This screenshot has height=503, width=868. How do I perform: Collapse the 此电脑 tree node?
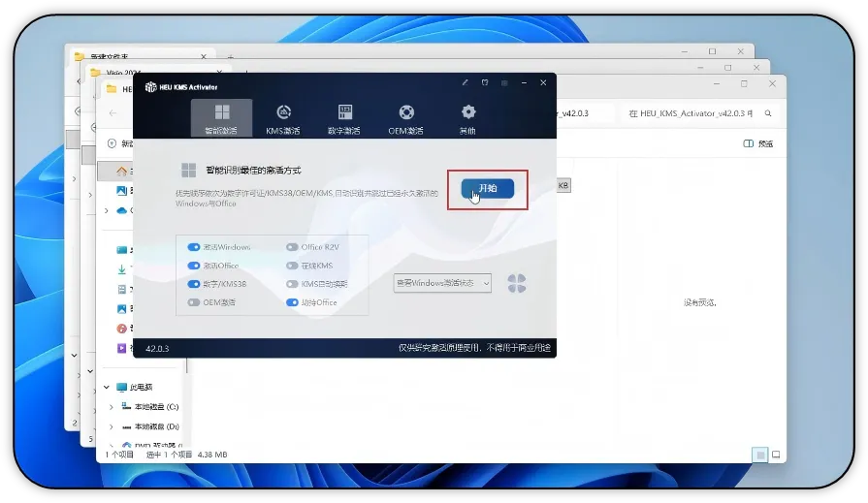point(107,387)
